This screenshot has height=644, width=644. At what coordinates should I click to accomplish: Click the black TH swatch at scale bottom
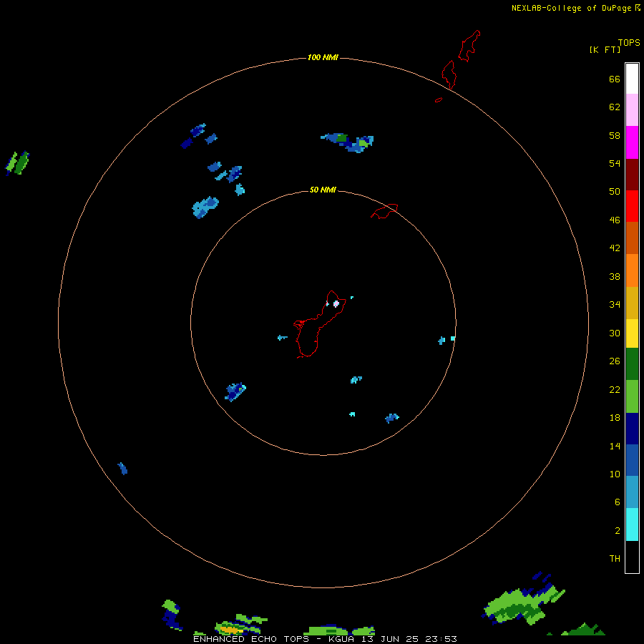(x=632, y=557)
